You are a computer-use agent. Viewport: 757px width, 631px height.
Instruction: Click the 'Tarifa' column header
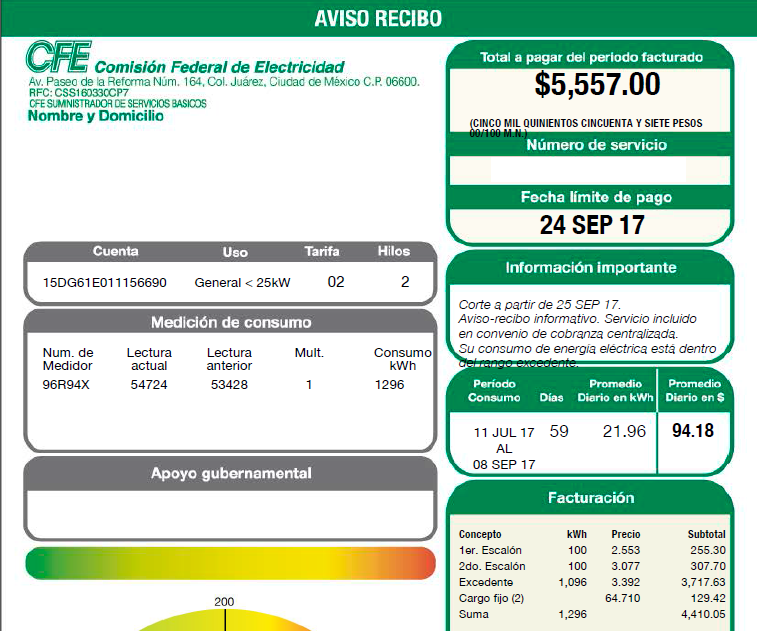[x=322, y=251]
